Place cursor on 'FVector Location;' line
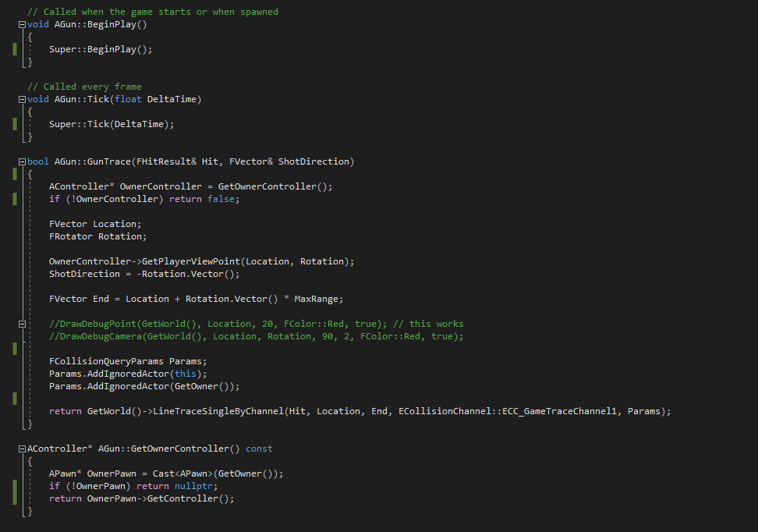Screen dimensions: 758x532 95,224
